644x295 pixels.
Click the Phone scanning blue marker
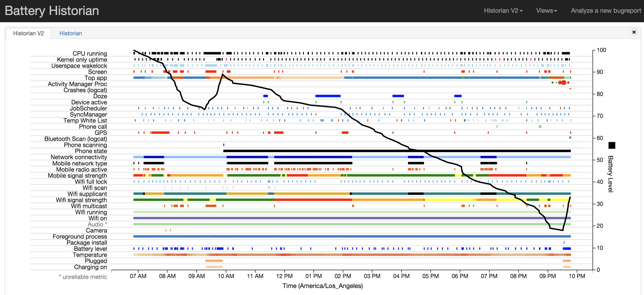pyautogui.click(x=224, y=145)
